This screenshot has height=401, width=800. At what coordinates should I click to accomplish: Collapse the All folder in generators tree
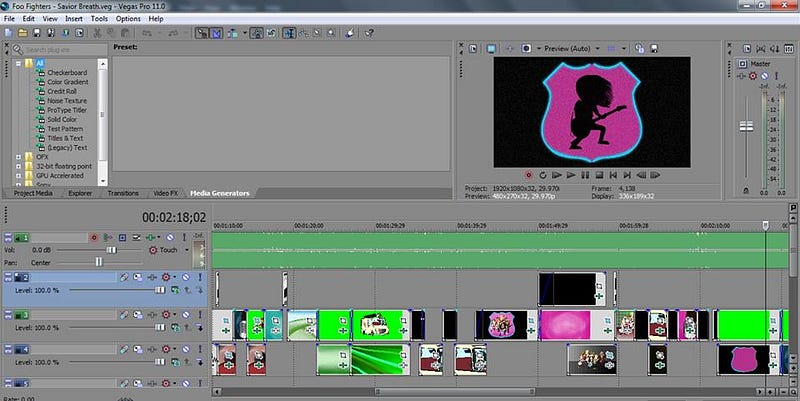click(x=19, y=64)
